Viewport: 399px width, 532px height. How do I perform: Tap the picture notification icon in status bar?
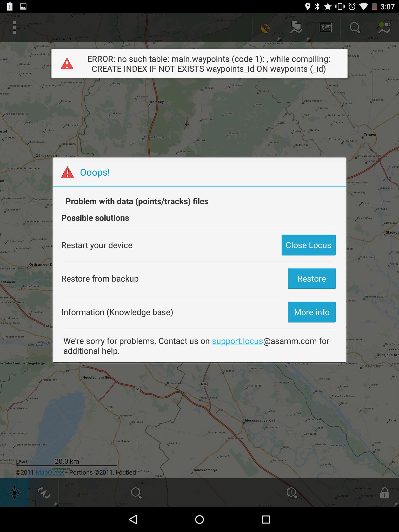point(23,6)
